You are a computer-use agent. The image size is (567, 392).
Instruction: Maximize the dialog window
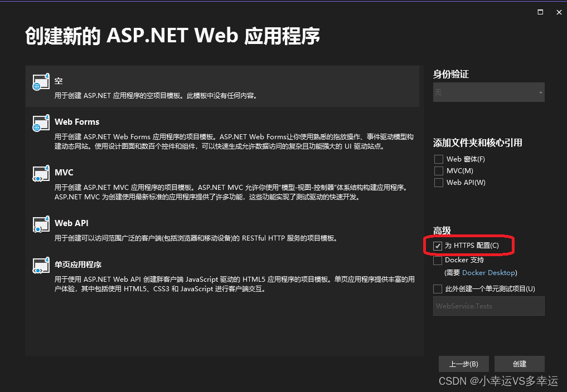[x=540, y=12]
